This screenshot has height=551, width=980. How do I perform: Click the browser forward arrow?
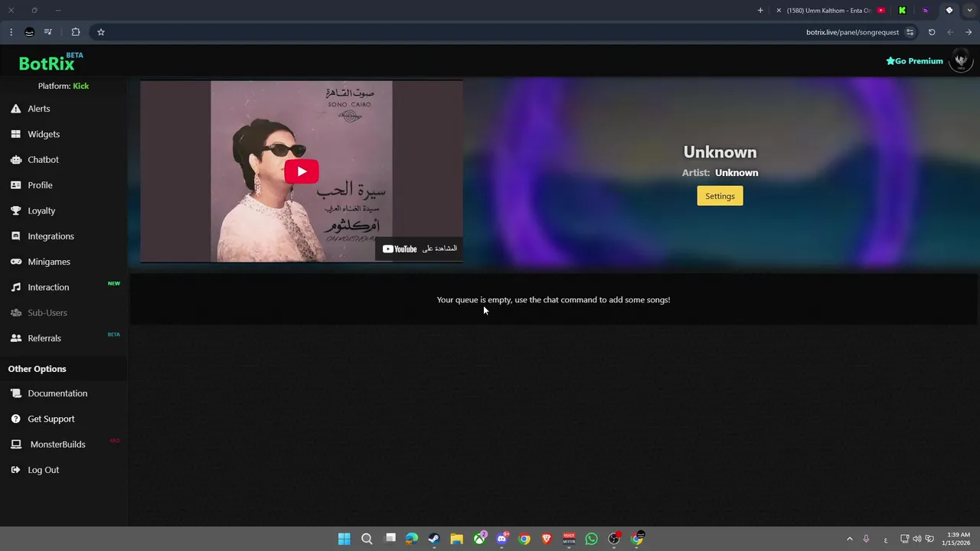969,32
